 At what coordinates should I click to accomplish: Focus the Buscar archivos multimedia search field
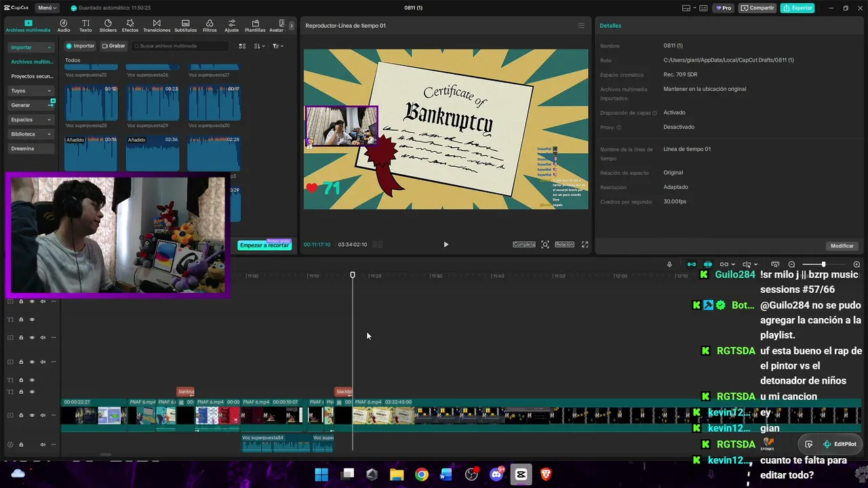click(x=180, y=46)
